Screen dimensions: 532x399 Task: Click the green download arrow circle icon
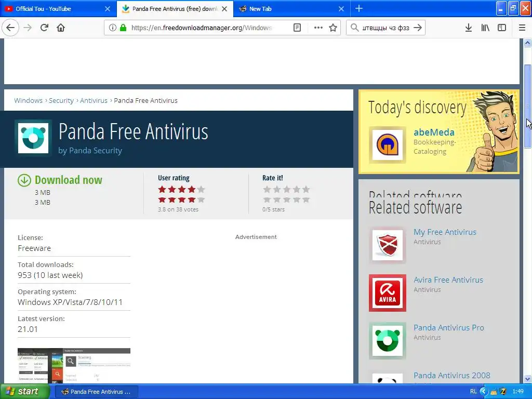pos(24,180)
